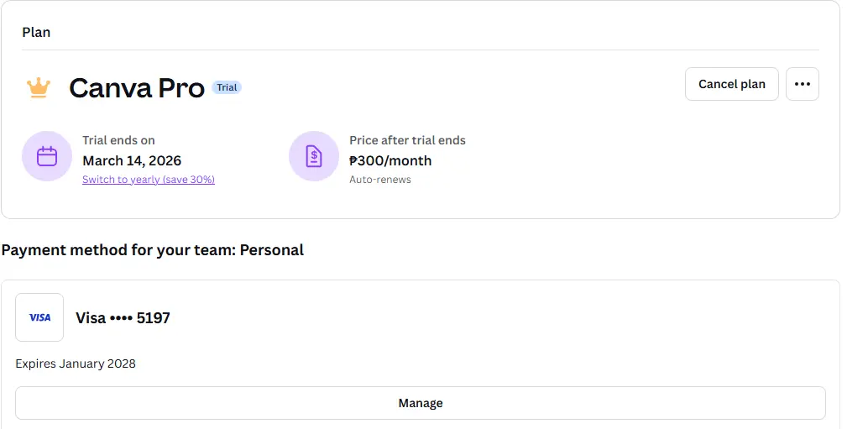Click the Auto-renews label

380,180
